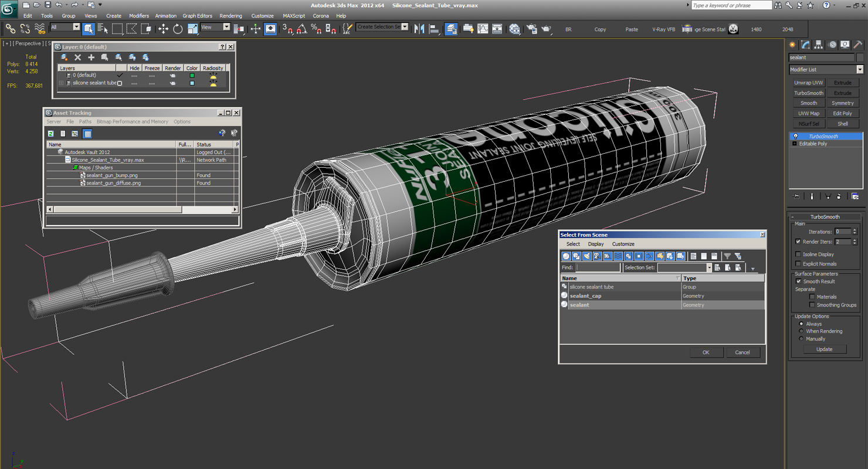Click the Update button

(824, 349)
